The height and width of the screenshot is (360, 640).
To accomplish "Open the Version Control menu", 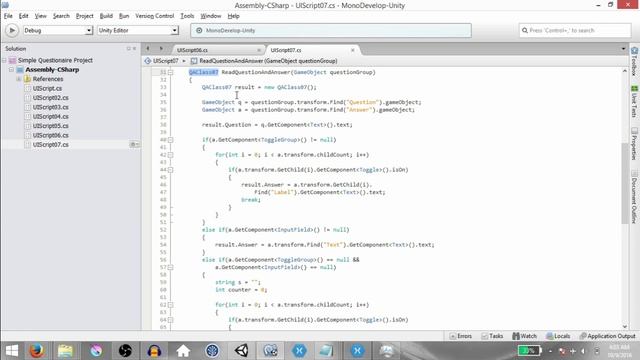I will click(154, 16).
